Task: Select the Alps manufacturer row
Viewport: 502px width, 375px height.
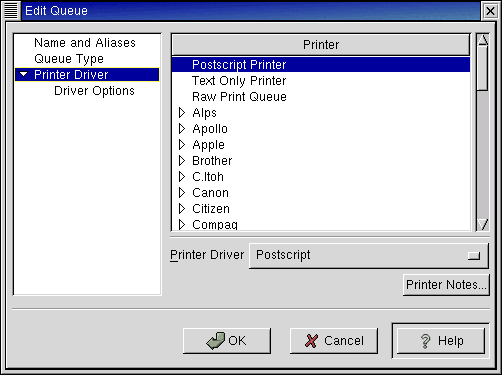Action: click(x=321, y=113)
